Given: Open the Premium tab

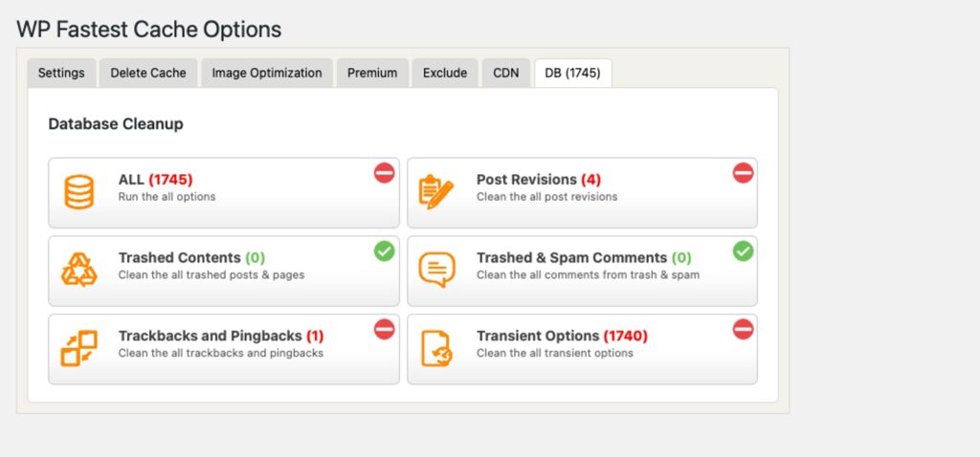Looking at the screenshot, I should pos(372,73).
